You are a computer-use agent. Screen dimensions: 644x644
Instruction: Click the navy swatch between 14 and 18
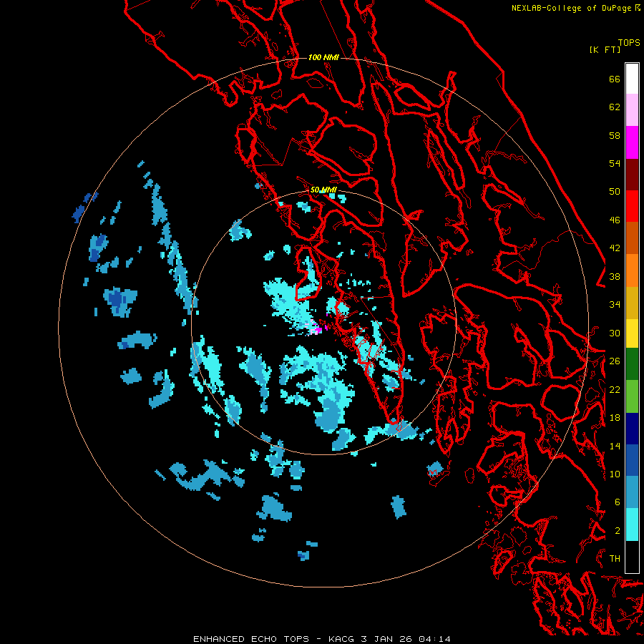point(632,429)
